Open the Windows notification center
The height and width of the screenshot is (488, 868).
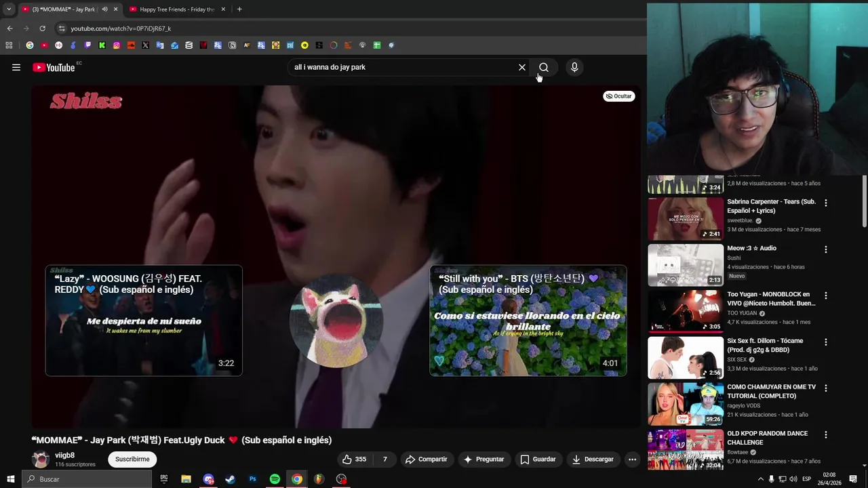pyautogui.click(x=853, y=479)
